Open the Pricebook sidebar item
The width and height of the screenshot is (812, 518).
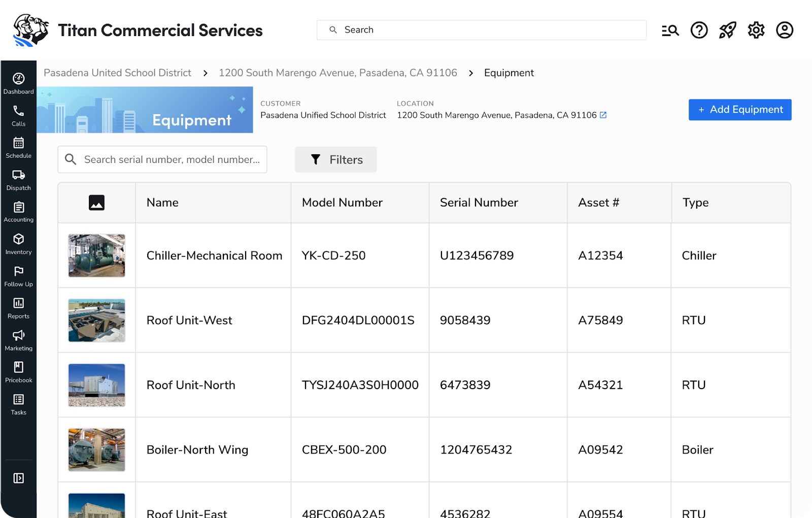click(19, 372)
